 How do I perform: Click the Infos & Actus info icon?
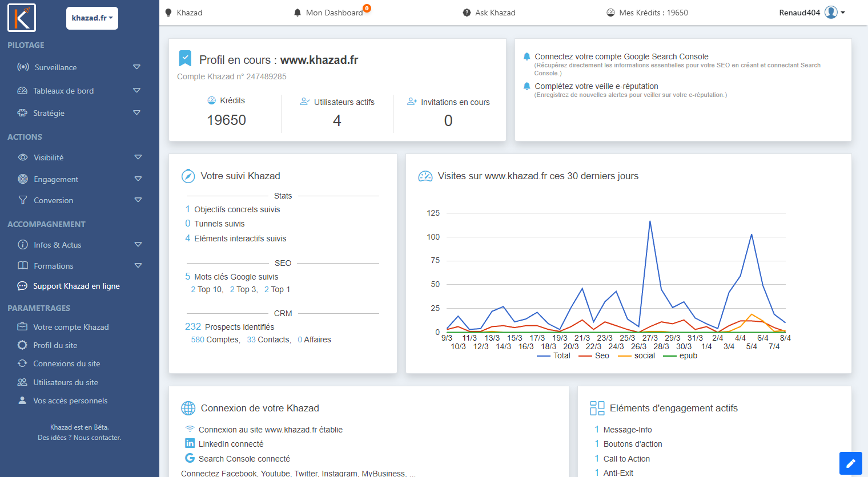coord(23,245)
